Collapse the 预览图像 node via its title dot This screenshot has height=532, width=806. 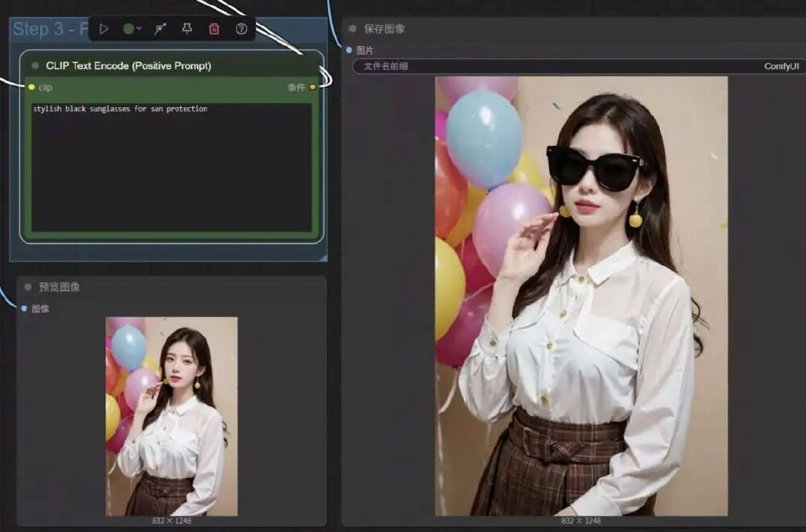click(x=29, y=287)
